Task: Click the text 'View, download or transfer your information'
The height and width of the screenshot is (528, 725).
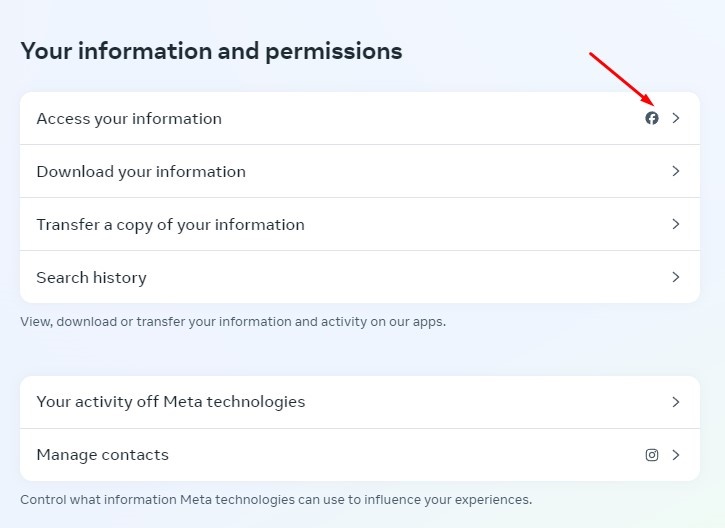Action: click(x=156, y=322)
